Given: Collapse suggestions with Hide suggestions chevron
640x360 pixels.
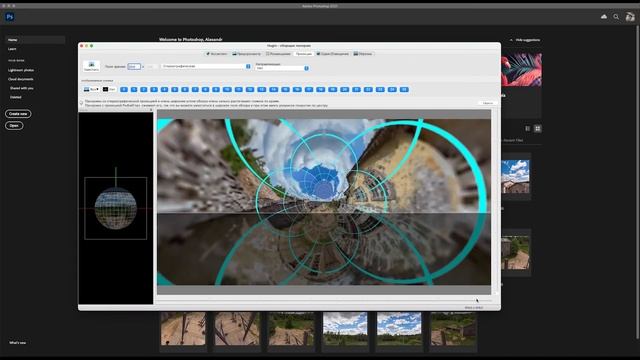Looking at the screenshot, I should 525,40.
